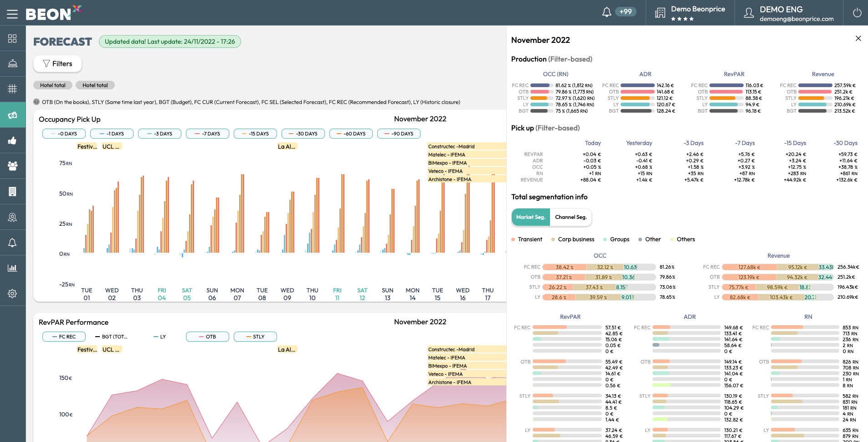Open the award badge icon in the sidebar
The image size is (868, 442).
(x=12, y=217)
